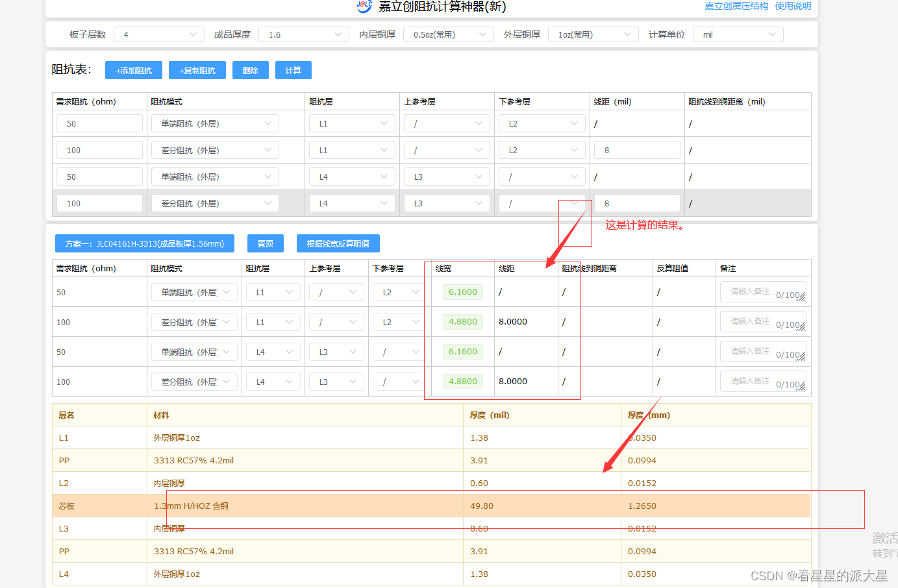Open the first result row 单端阻抗 mode dropdown
Viewport: 898px width, 588px height.
click(194, 292)
